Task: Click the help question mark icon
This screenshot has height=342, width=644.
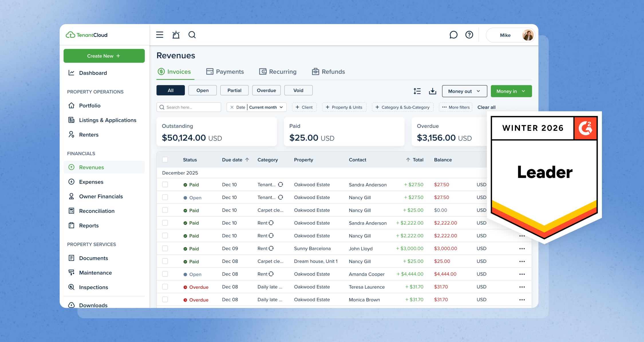Action: 469,35
